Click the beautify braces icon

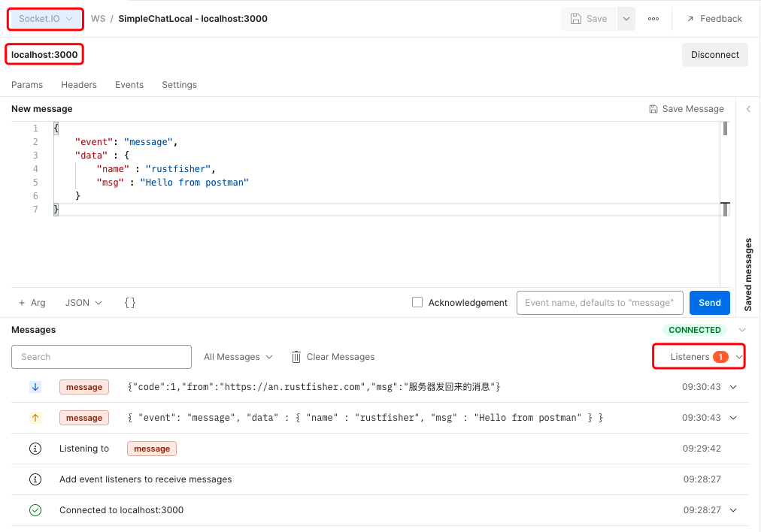(x=130, y=303)
